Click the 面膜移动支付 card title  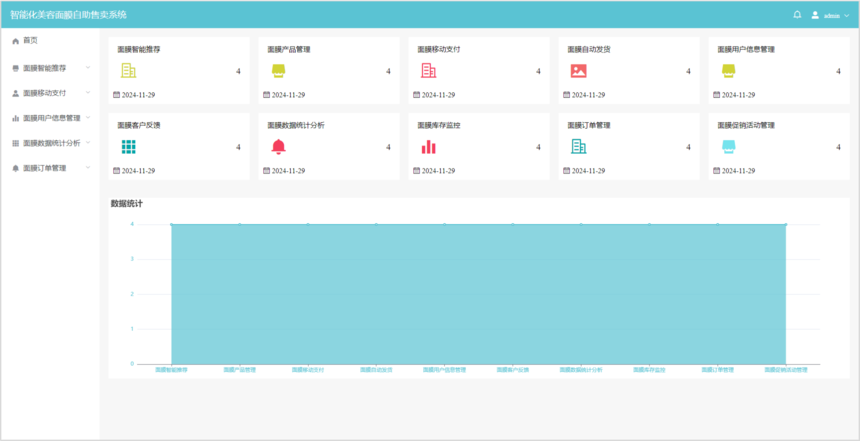click(x=439, y=49)
